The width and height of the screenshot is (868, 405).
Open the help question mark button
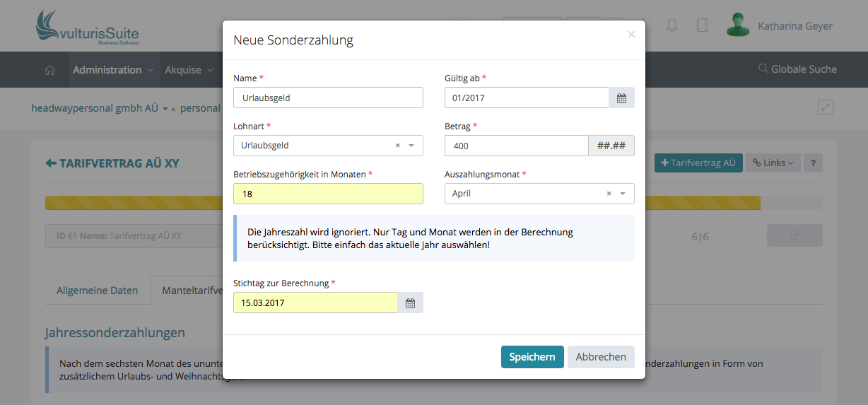click(813, 163)
